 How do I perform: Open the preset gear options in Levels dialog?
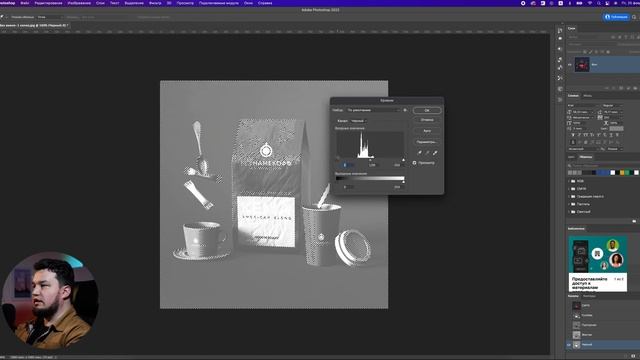[x=405, y=110]
